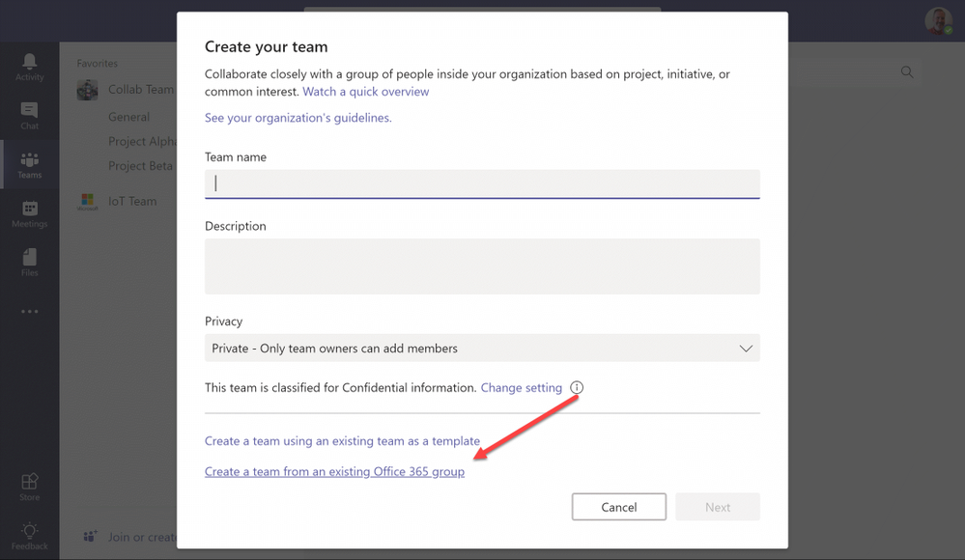
Task: Click the Change setting link
Action: pos(522,388)
